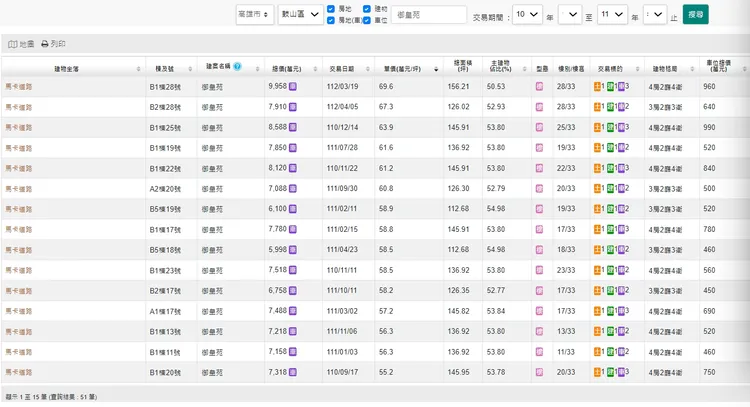
Task: Click purple detail icon next to price 9,958
Action: coord(293,87)
